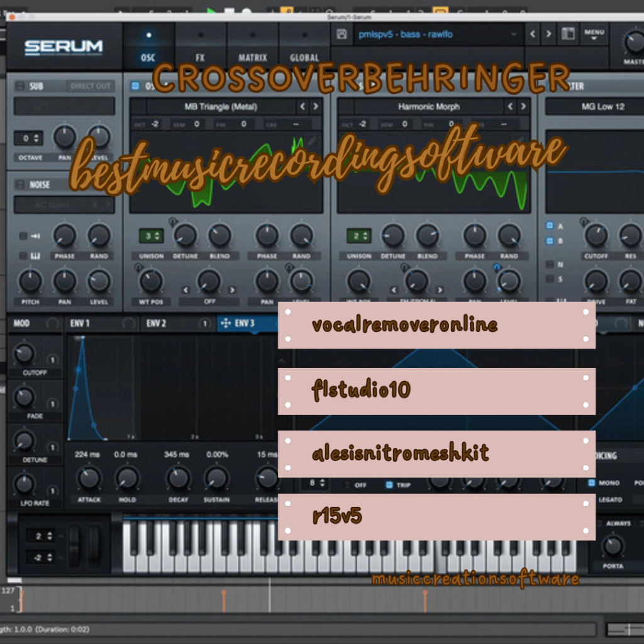Click the OSC A OCT value -2
644x644 pixels.
tap(155, 124)
